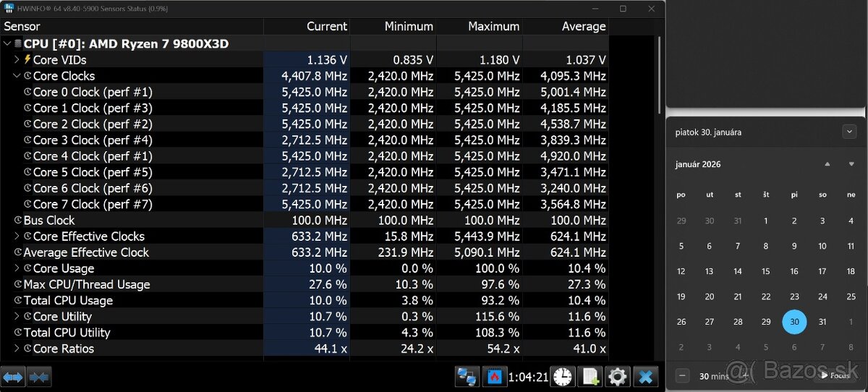Screen dimensions: 868x392
Task: Click the clock icon beside Bus Clock
Action: tap(18, 221)
